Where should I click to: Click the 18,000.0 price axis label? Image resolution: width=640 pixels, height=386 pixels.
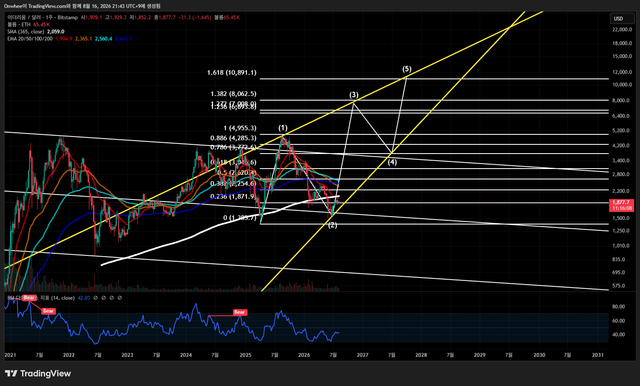pyautogui.click(x=622, y=43)
